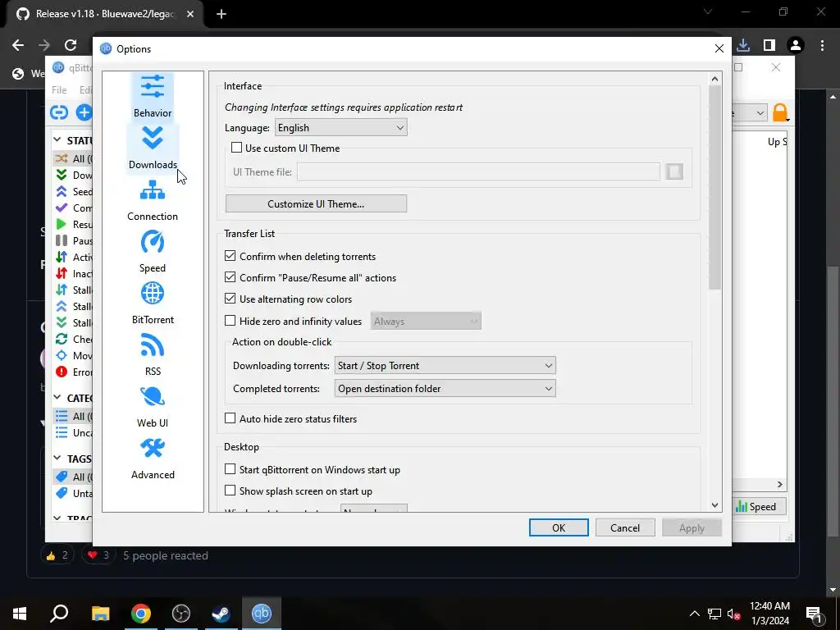Click the Chrome profile avatar icon
The image size is (840, 630).
pyautogui.click(x=796, y=45)
